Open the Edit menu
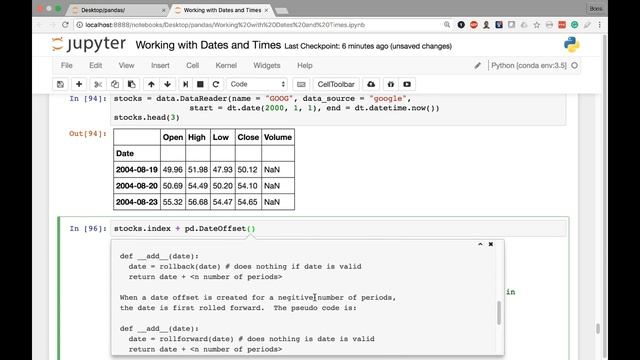Viewport: 640px width, 360px height. coord(96,65)
